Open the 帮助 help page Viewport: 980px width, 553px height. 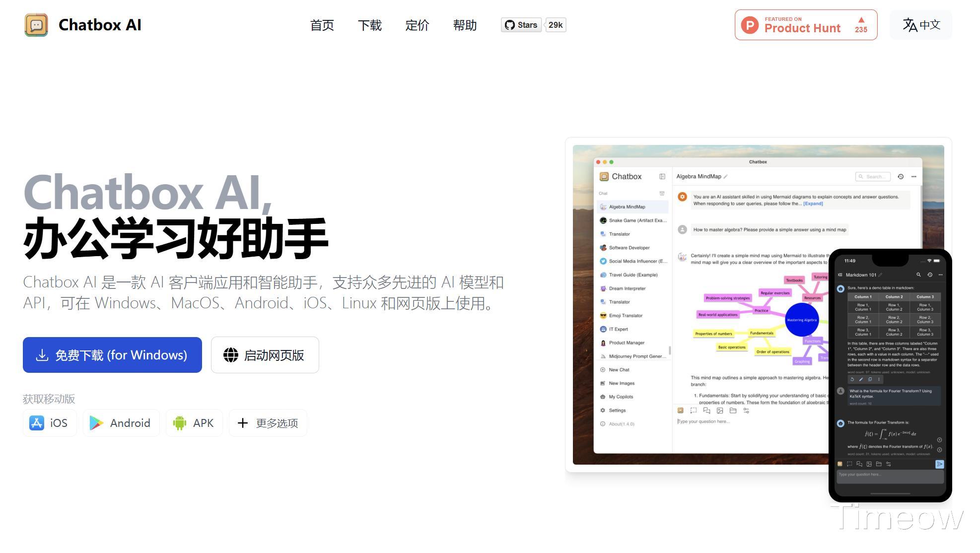click(x=465, y=25)
